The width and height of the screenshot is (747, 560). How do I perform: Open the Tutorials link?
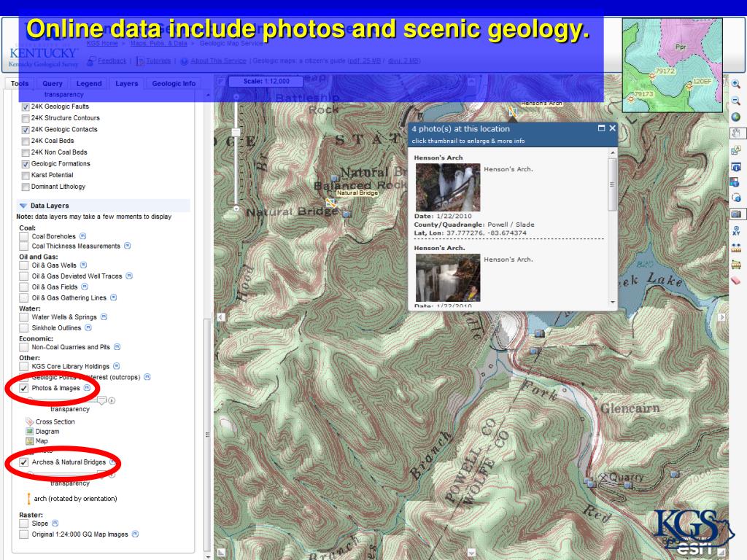tap(158, 61)
